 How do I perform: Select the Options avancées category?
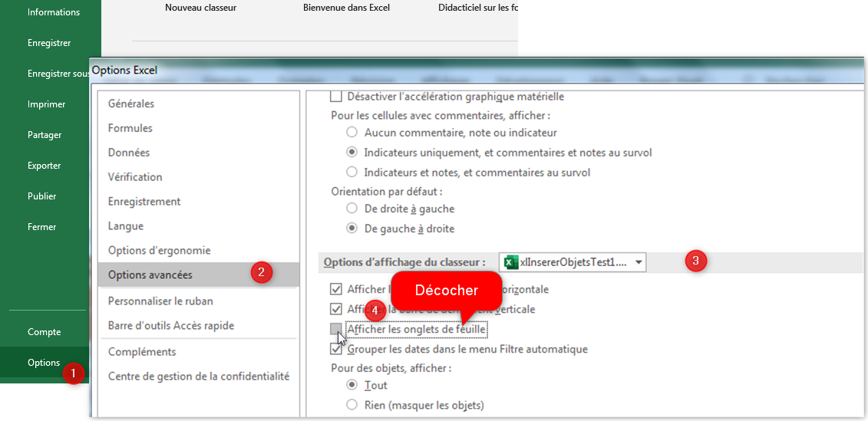(x=198, y=275)
